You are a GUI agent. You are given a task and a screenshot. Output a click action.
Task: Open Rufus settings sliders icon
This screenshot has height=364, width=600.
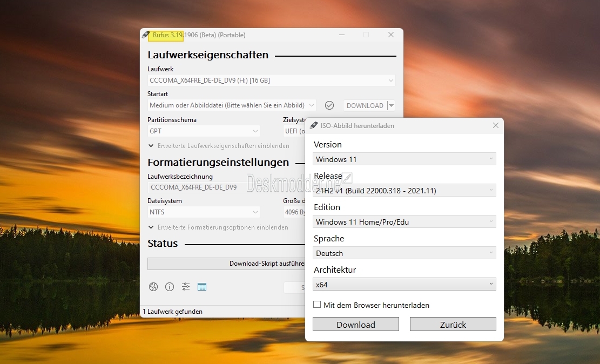[x=186, y=286]
